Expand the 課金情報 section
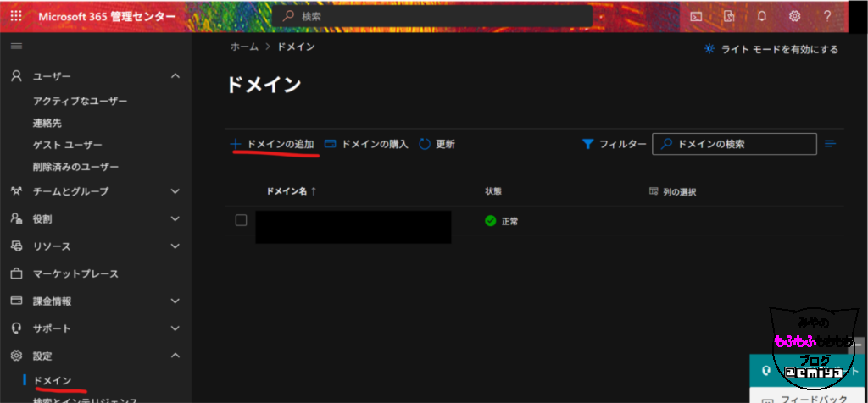 click(175, 301)
